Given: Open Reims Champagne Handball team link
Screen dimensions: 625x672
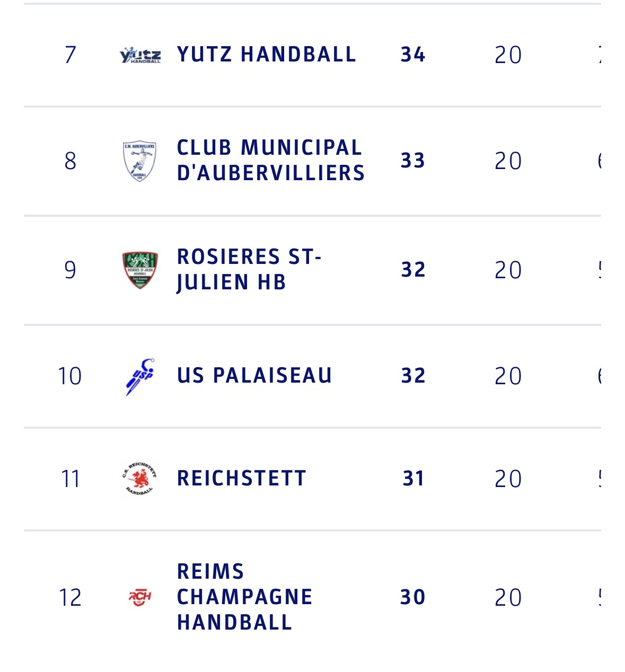Looking at the screenshot, I should click(244, 597).
